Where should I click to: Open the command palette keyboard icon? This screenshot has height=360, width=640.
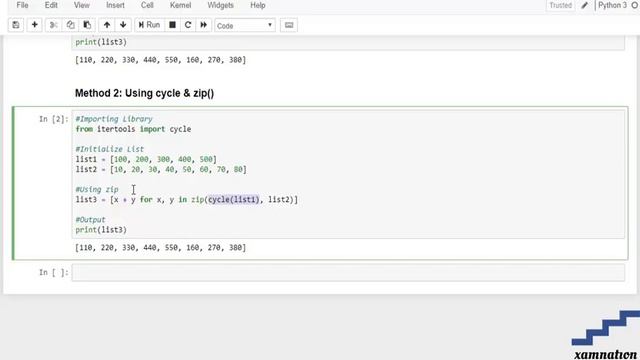(289, 25)
